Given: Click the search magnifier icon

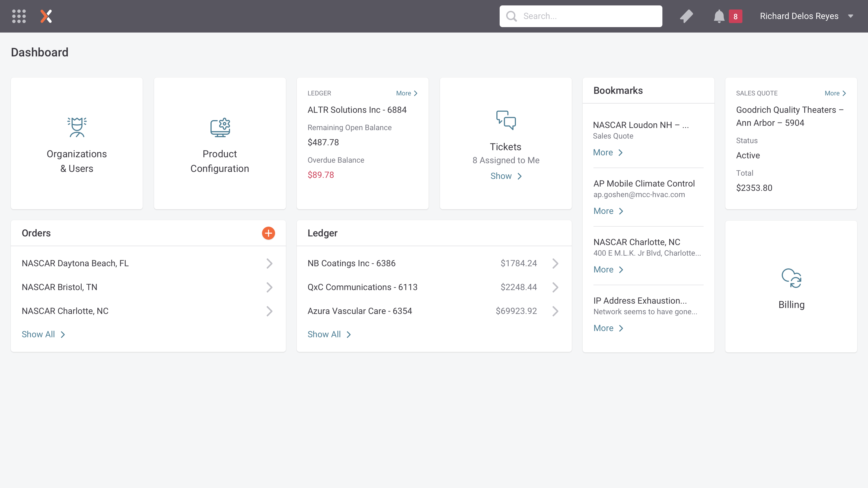Looking at the screenshot, I should (511, 16).
